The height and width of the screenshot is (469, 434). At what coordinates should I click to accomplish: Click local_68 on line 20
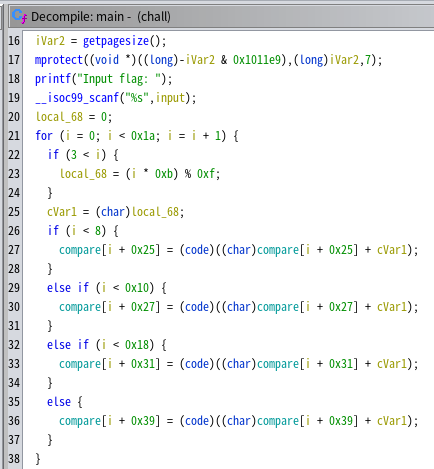pyautogui.click(x=59, y=117)
